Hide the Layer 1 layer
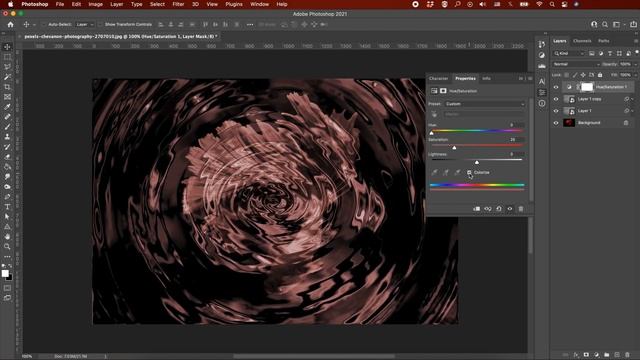This screenshot has width=640, height=360. coord(556,111)
